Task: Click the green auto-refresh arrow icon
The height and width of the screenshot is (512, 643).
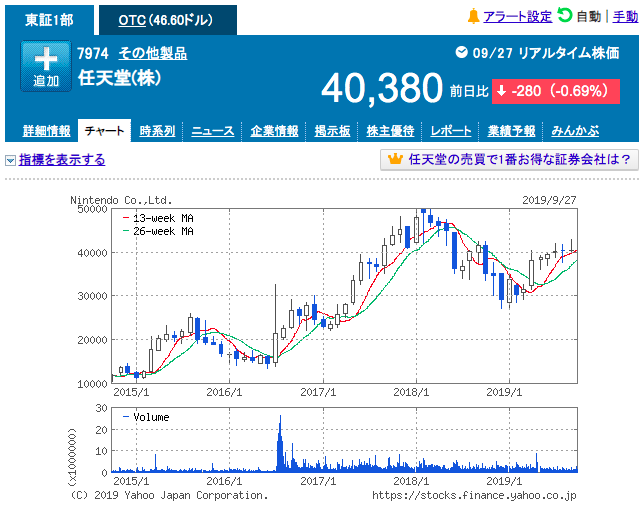Action: (x=565, y=16)
